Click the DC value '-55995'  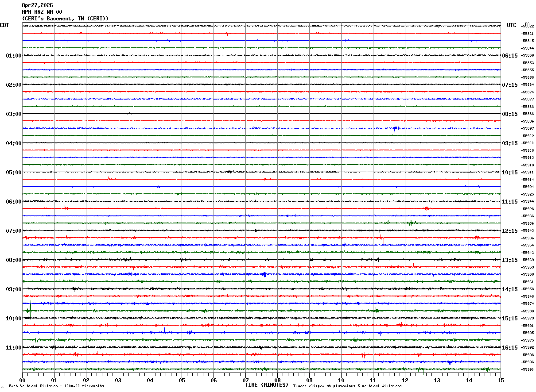click(x=528, y=333)
